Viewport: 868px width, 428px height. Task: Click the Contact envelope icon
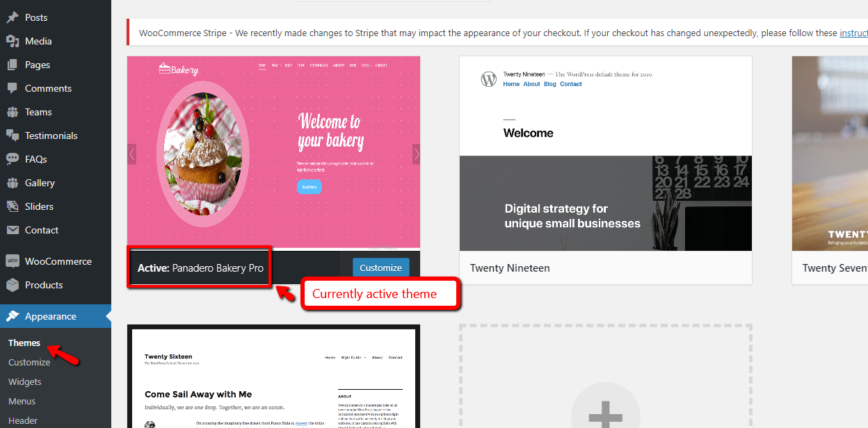[13, 230]
